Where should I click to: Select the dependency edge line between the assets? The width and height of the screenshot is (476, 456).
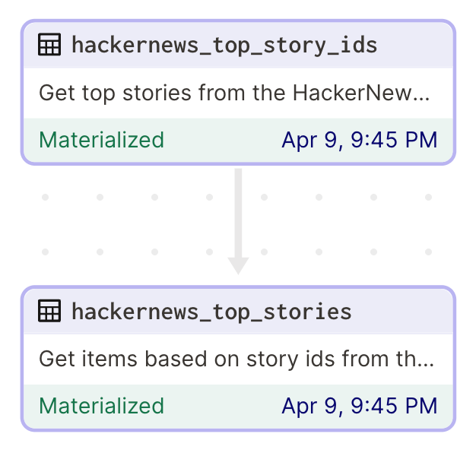238,213
